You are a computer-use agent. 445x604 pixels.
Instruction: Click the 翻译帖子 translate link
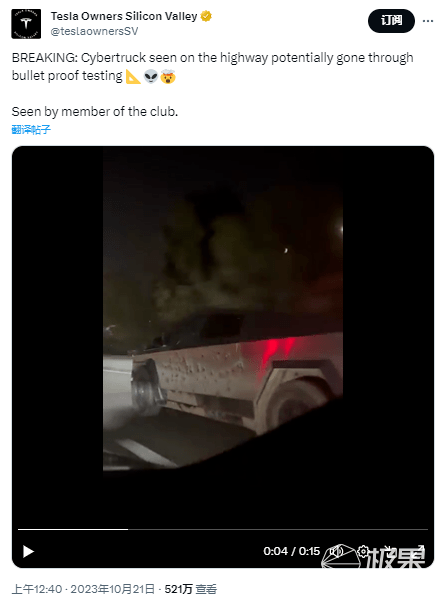(x=31, y=129)
